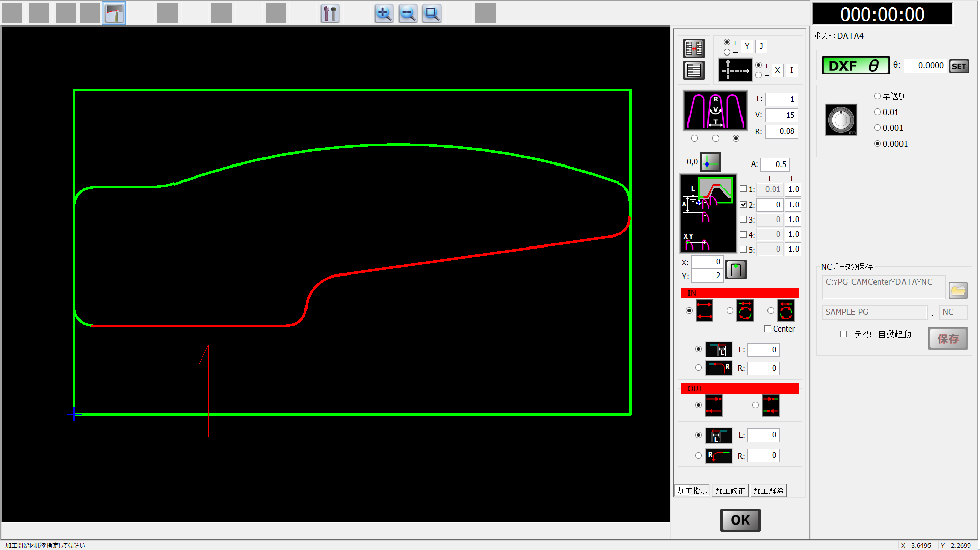Click the A value 0.5 field

775,164
